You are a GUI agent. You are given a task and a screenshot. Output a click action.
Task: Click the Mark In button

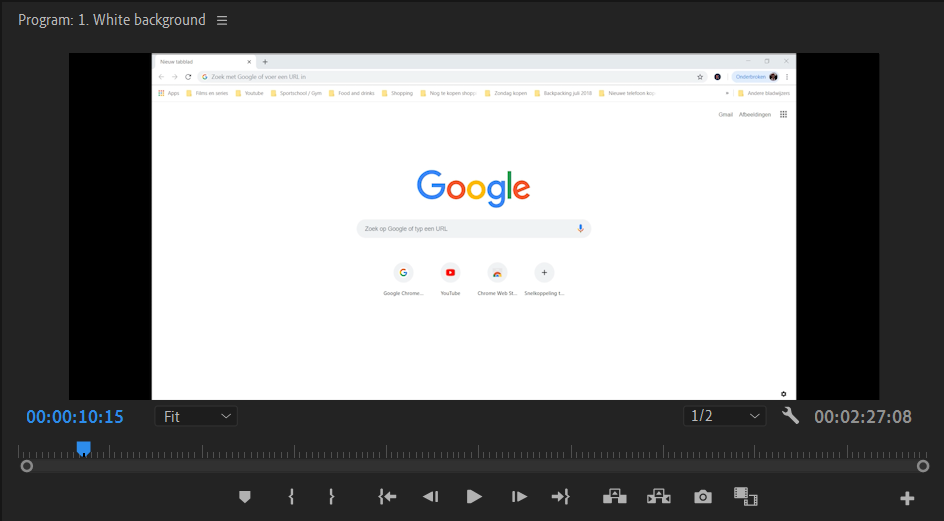point(291,497)
